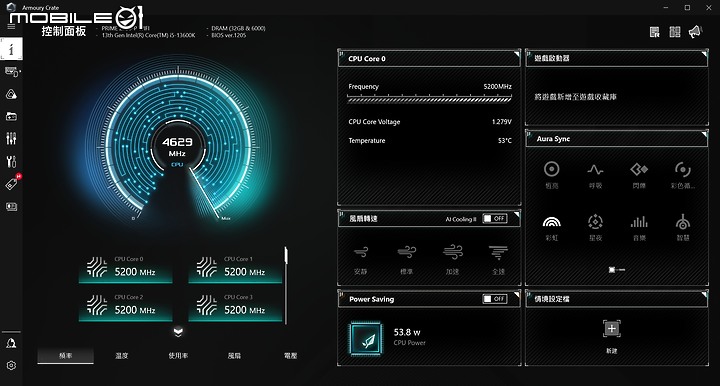Toggle the Power Saving switch
The image size is (720, 386).
coord(495,299)
